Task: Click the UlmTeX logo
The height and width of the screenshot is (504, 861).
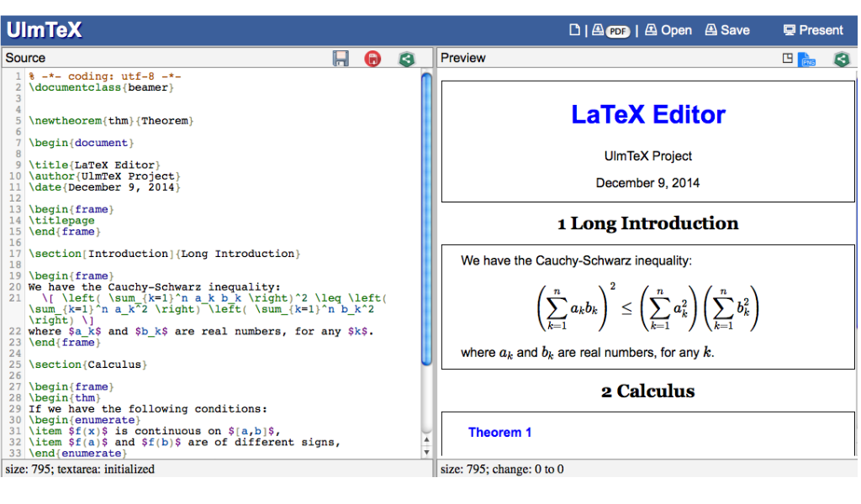Action: (x=45, y=29)
